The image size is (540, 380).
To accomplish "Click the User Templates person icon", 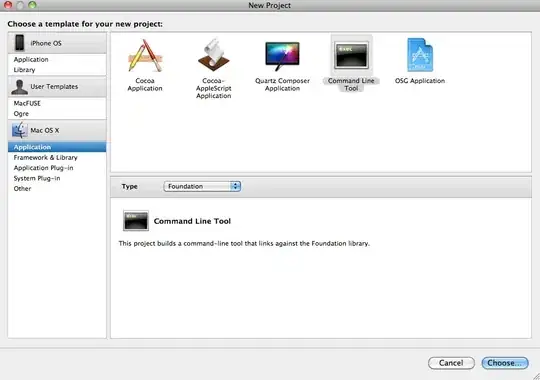I will click(19, 87).
